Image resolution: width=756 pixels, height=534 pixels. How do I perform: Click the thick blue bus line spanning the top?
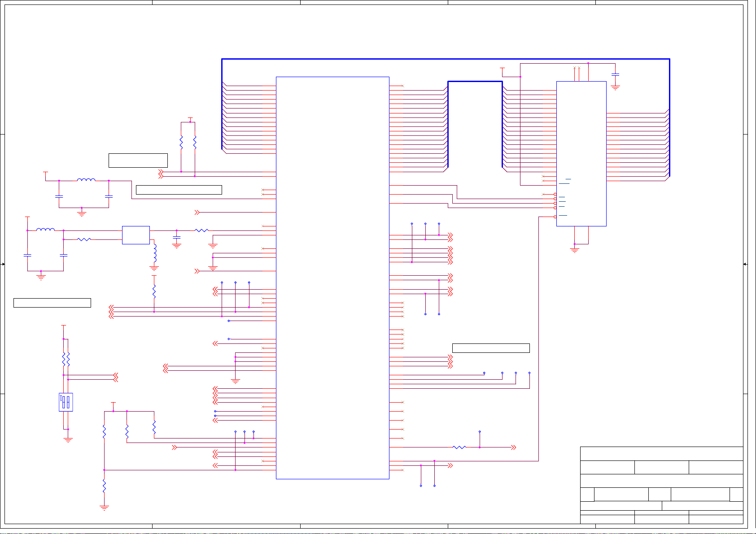point(446,59)
